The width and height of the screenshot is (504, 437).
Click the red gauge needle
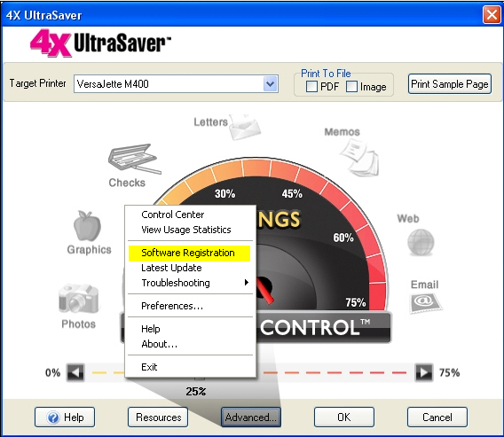266,290
